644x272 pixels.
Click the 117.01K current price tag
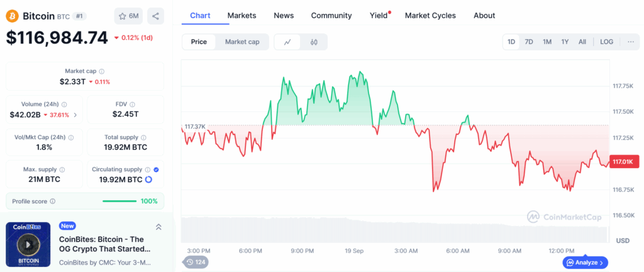[x=625, y=162]
